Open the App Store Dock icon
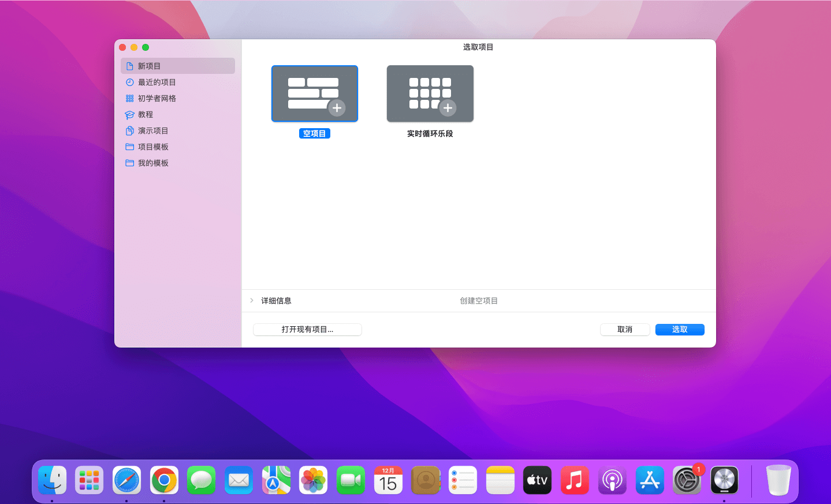 (649, 480)
